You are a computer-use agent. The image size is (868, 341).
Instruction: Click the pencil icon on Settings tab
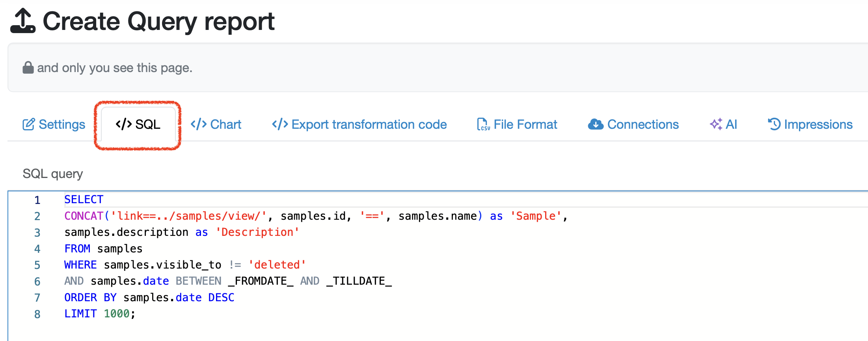point(28,124)
